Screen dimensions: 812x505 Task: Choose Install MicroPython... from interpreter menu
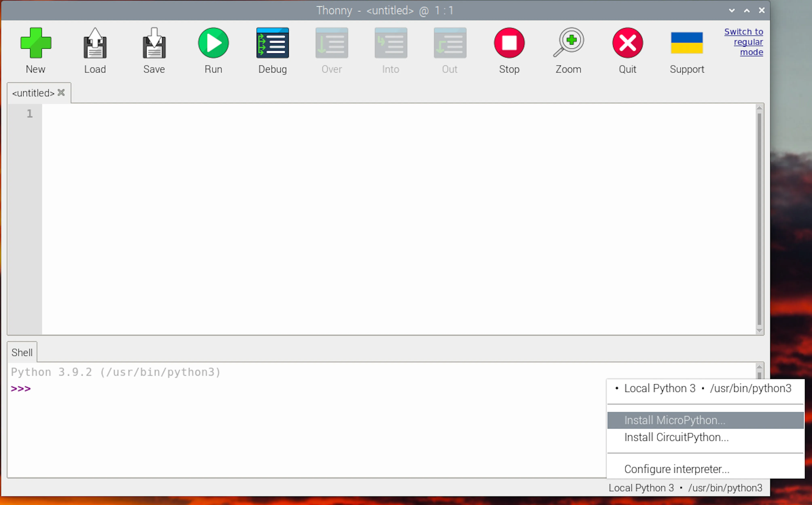tap(705, 420)
